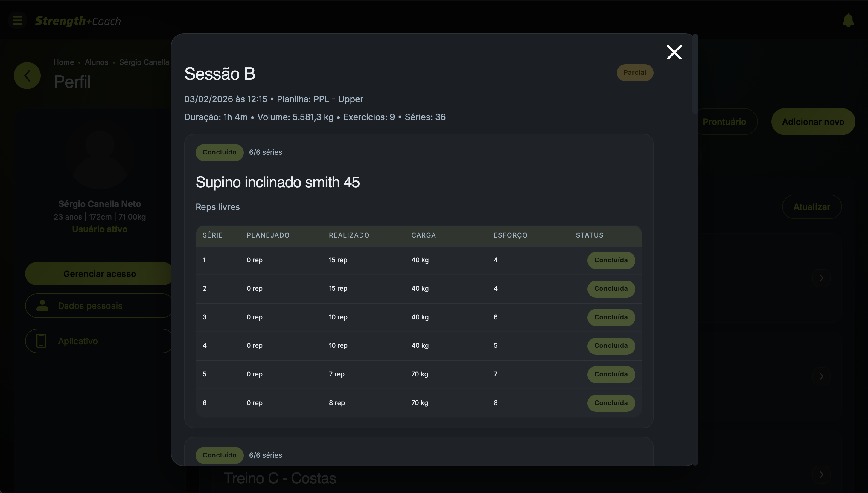Click the Adicionar novo button

(813, 122)
